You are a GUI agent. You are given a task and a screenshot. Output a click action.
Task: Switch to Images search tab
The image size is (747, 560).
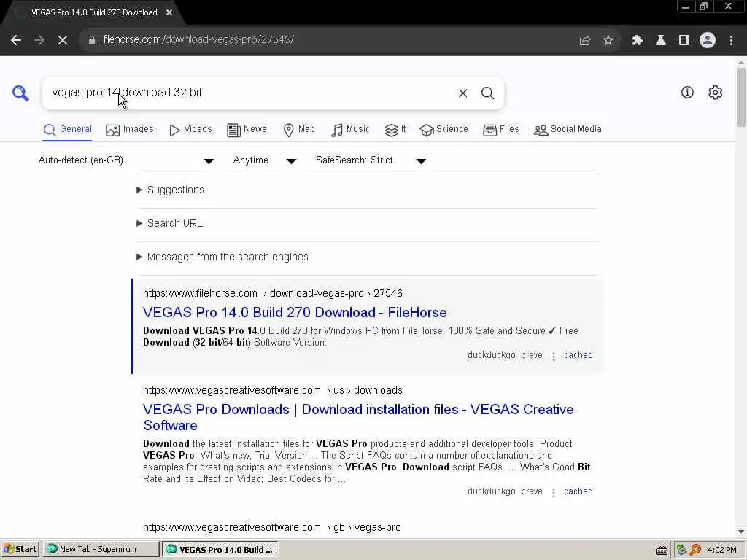(130, 130)
